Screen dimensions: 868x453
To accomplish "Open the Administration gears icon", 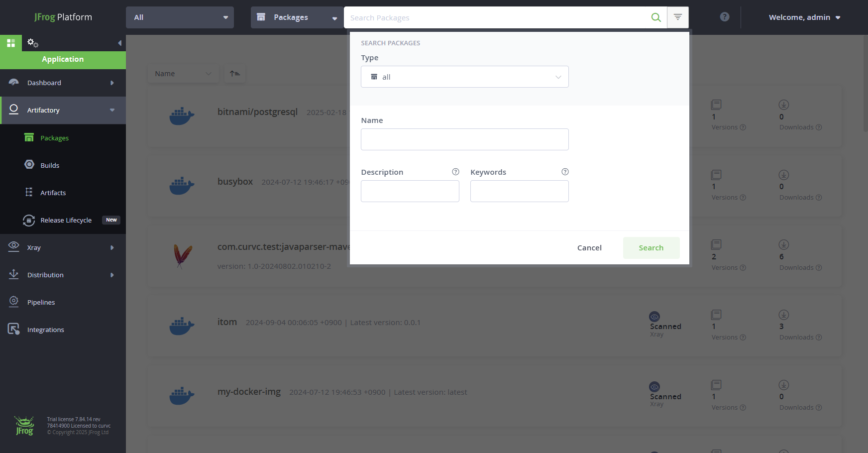I will pos(33,43).
